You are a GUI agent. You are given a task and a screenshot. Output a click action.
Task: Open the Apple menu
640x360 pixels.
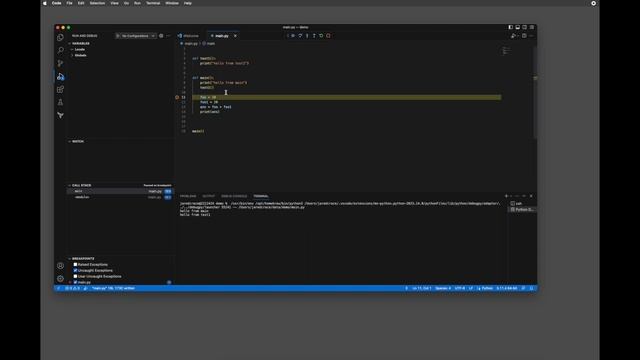pyautogui.click(x=44, y=3)
